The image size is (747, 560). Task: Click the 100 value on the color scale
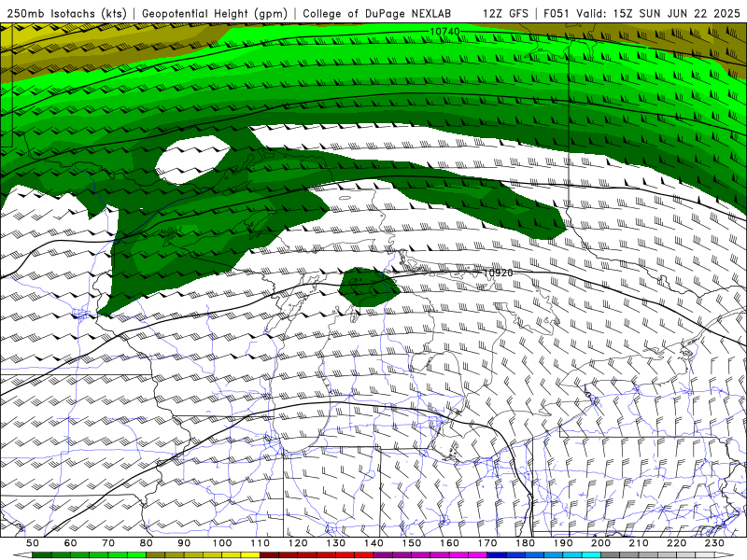[222, 543]
